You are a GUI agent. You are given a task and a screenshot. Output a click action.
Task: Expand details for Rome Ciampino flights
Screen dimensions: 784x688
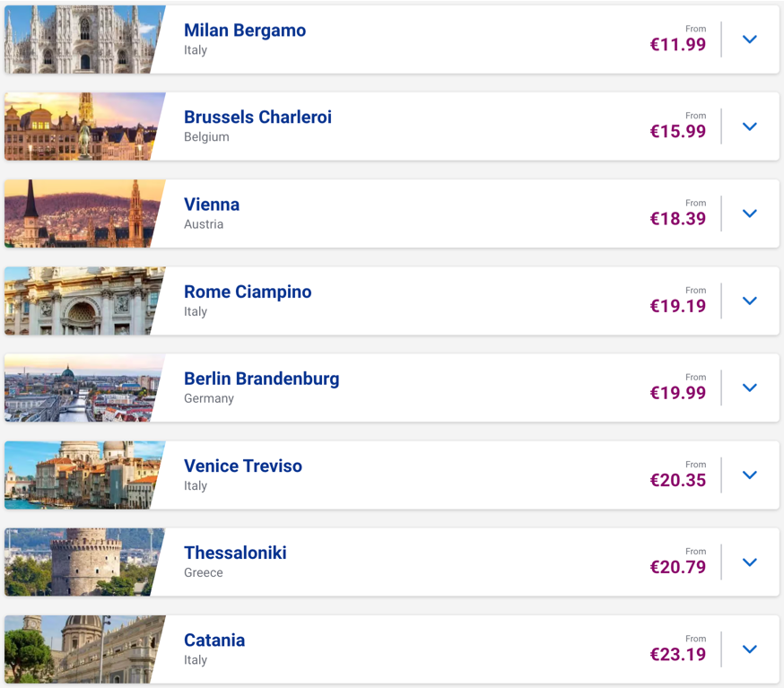click(x=750, y=300)
